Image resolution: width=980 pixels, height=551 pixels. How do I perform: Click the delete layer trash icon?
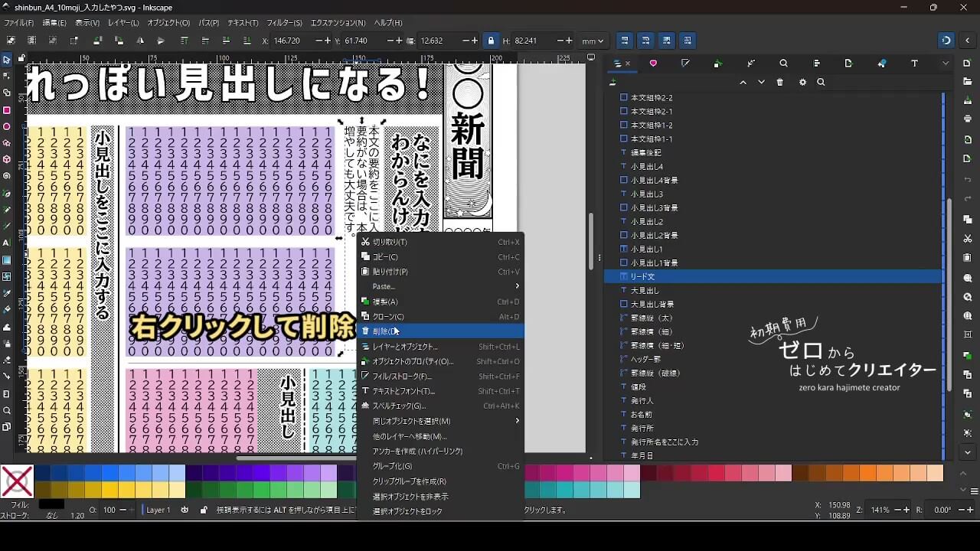[x=780, y=83]
